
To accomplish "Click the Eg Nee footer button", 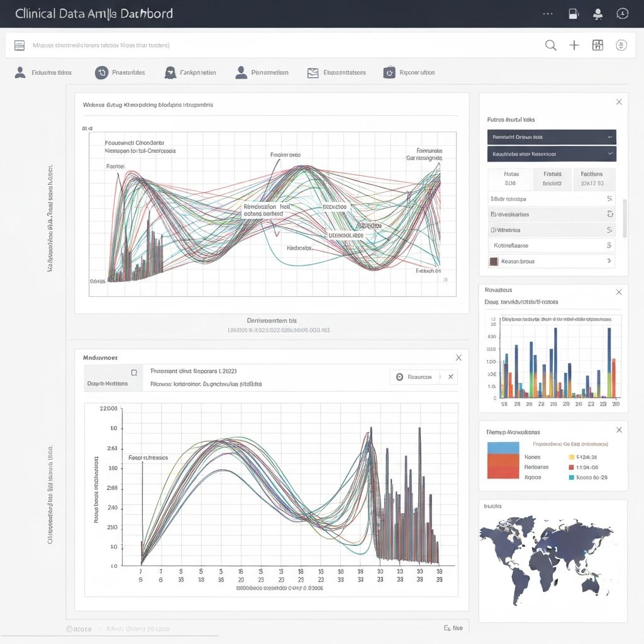I will [x=453, y=628].
